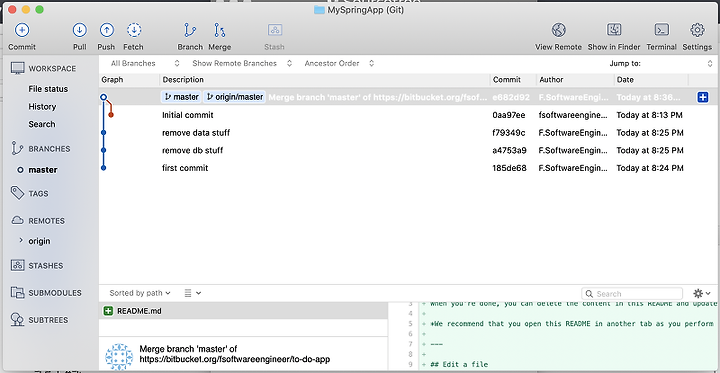Viewport: 720px width, 373px height.
Task: Click commit hash f79349c
Action: [x=509, y=133]
